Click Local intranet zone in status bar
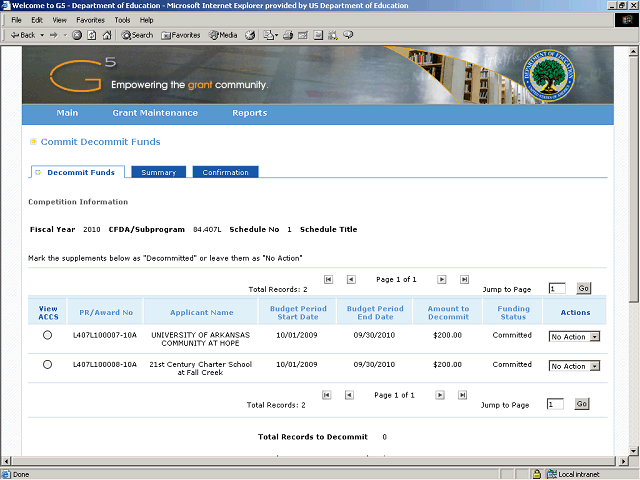The width and height of the screenshot is (640, 480). coord(573,474)
